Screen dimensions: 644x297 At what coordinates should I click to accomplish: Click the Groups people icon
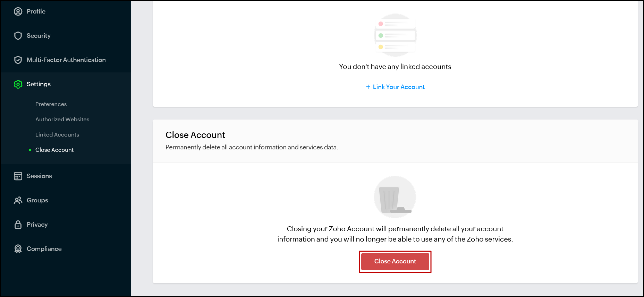click(x=18, y=200)
